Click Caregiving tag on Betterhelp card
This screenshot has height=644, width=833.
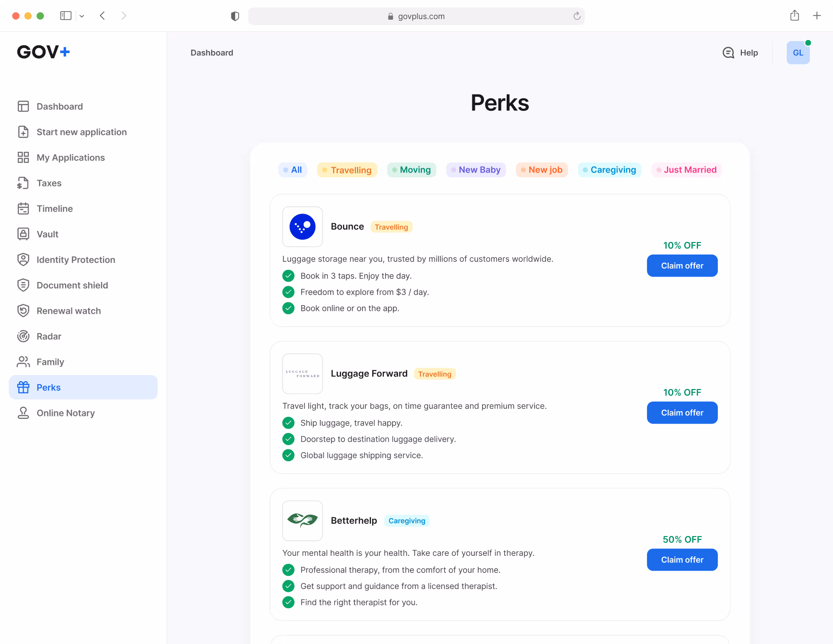pyautogui.click(x=407, y=521)
